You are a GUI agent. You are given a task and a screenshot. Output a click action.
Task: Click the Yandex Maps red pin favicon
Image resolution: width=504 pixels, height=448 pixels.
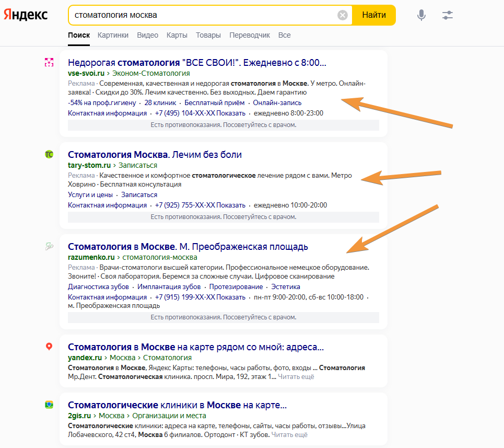[49, 347]
